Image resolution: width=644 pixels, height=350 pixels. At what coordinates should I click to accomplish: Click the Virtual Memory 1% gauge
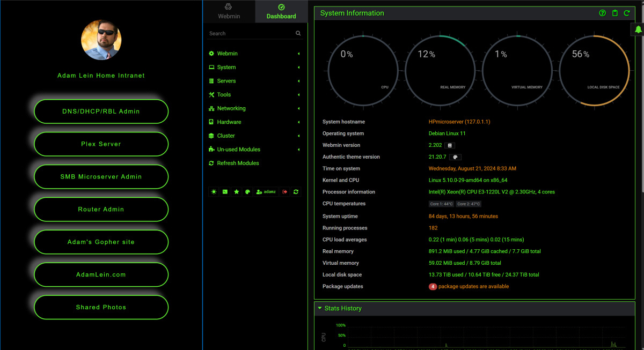tap(517, 70)
